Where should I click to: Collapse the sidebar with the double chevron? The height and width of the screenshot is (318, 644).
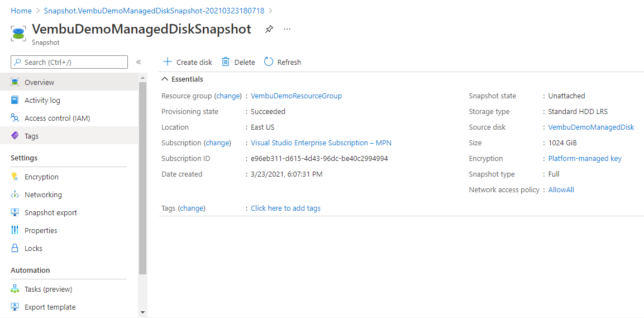click(x=139, y=62)
